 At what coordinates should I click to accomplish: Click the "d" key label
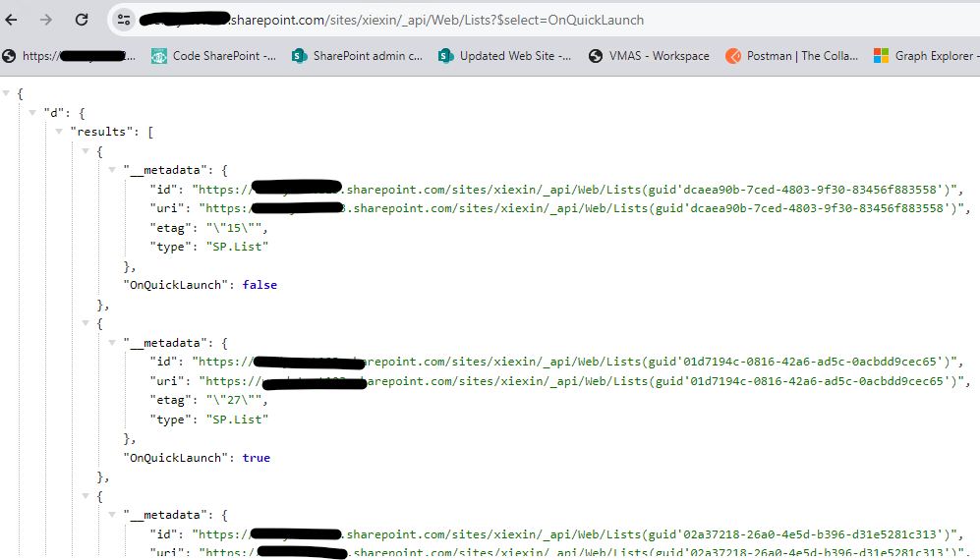click(x=54, y=113)
